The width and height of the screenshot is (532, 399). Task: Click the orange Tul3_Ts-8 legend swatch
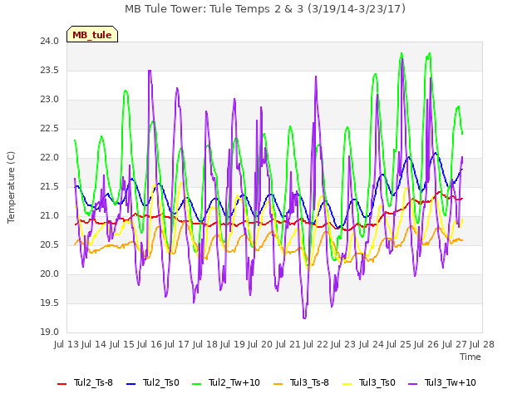(x=278, y=383)
